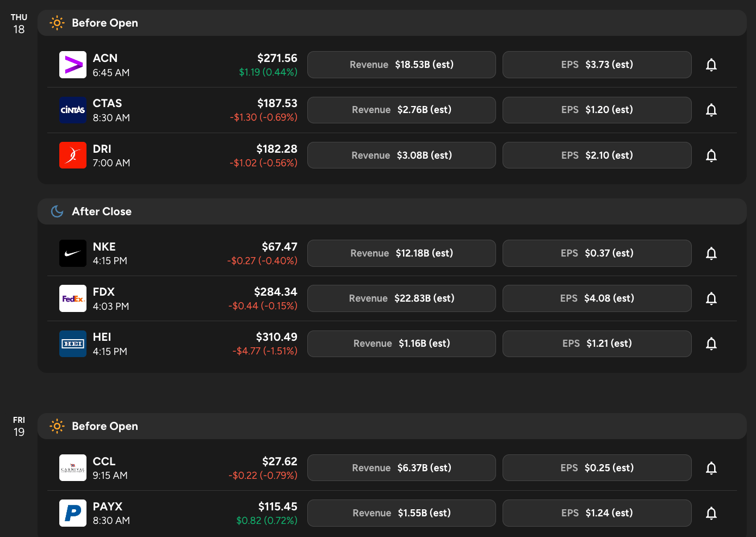The height and width of the screenshot is (537, 756).
Task: Click HEI price change -$4.77 (-1.51%)
Action: (x=265, y=351)
